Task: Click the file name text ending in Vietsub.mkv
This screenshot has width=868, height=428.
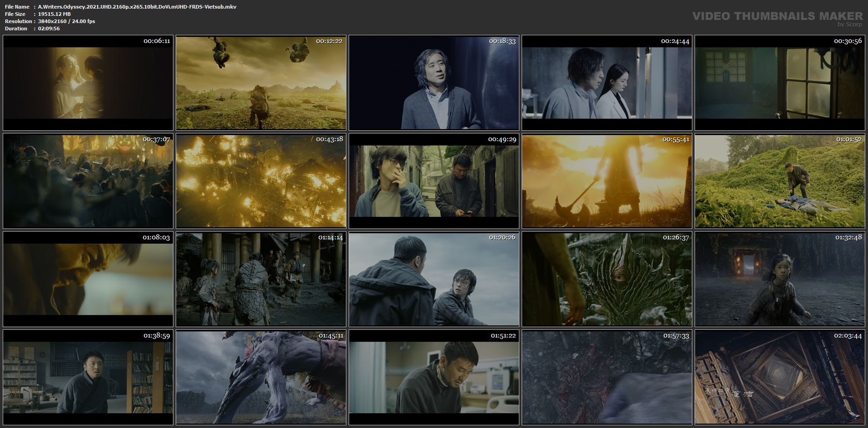Action: pos(137,7)
